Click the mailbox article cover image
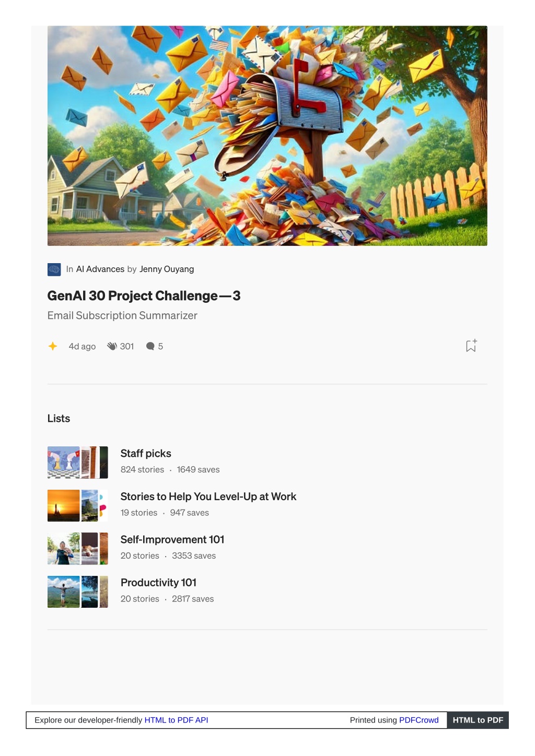Screen dimensions: 535x756 click(267, 136)
